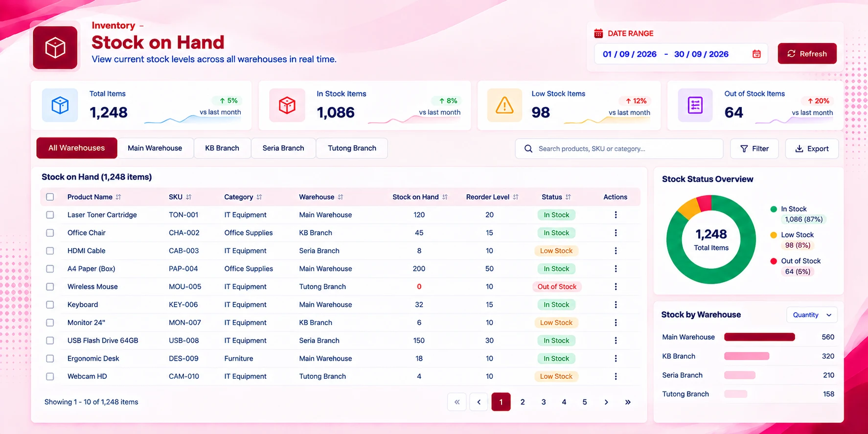Click the Total Items blue cube icon

[60, 105]
